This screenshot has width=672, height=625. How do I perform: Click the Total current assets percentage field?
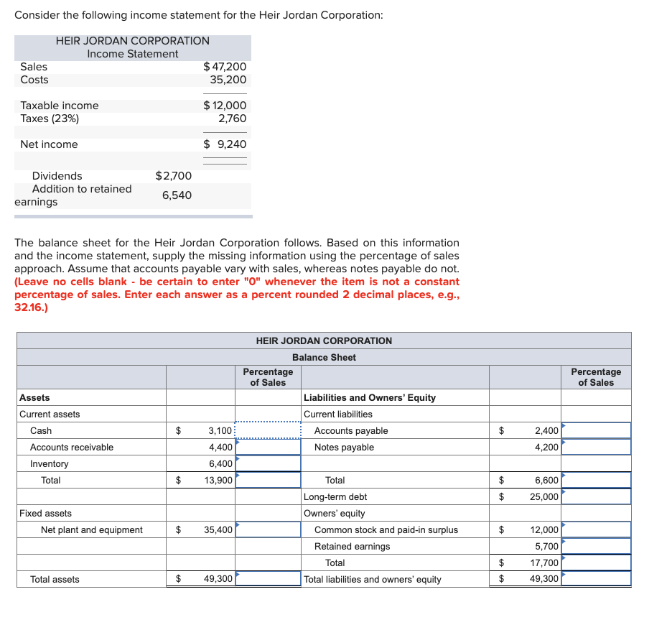tap(268, 480)
